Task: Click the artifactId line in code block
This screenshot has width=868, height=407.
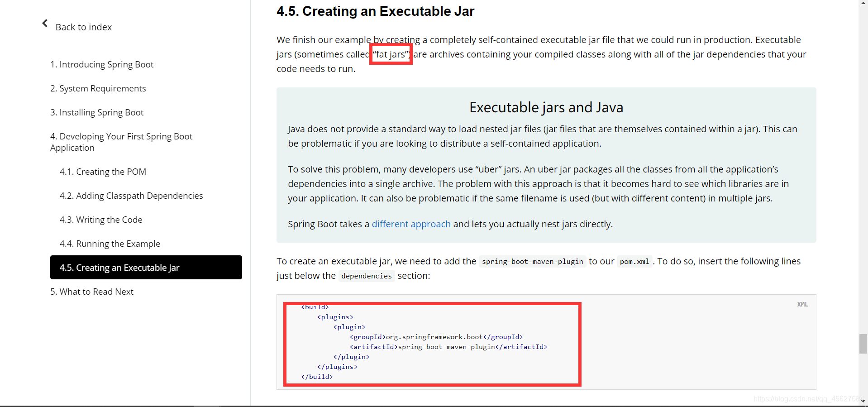Action: (x=448, y=347)
